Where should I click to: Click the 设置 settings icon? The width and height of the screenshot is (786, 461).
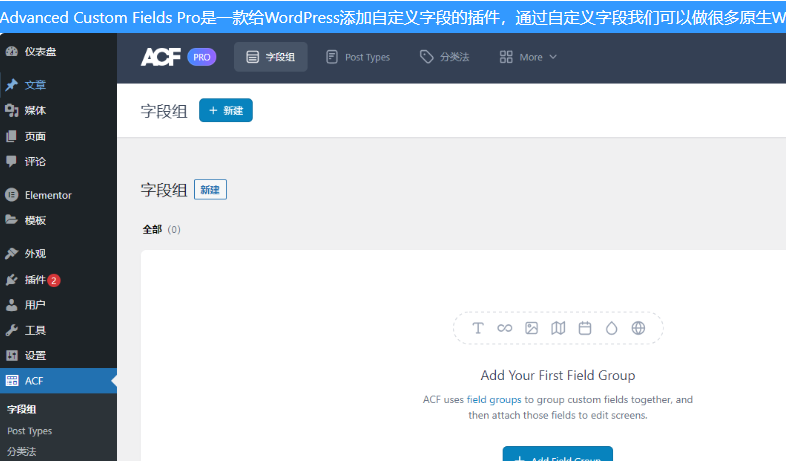(12, 355)
